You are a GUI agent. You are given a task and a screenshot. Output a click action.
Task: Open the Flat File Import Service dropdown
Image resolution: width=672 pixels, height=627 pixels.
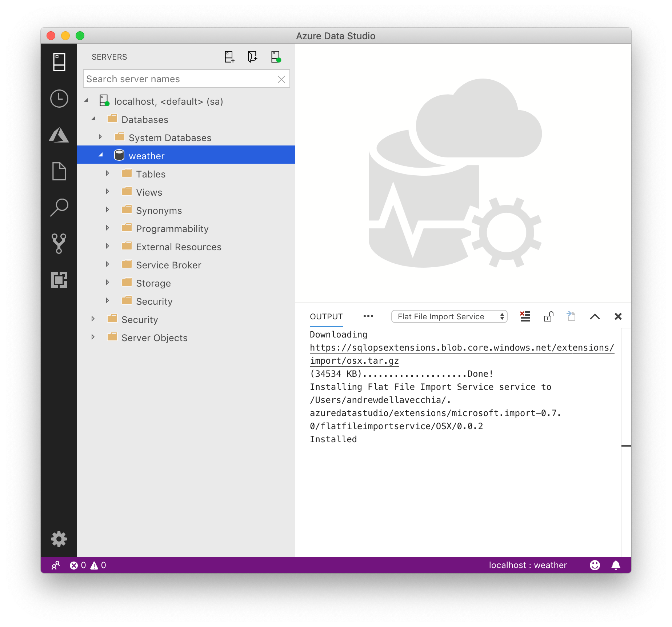click(x=449, y=316)
